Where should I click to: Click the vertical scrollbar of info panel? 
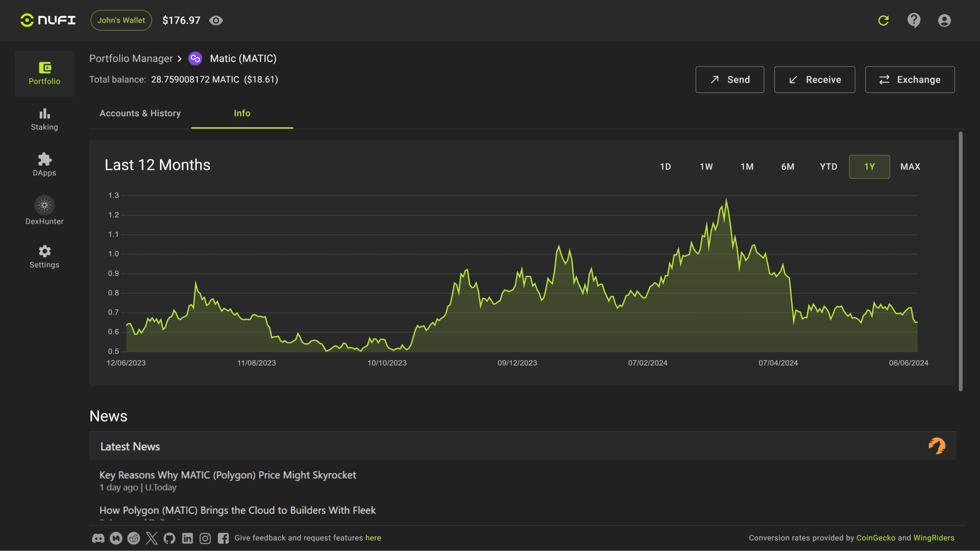pyautogui.click(x=961, y=261)
